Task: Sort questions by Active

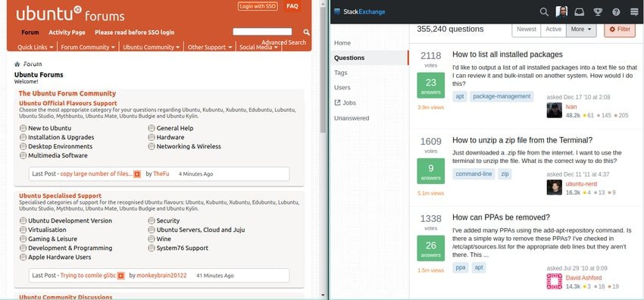Action: click(x=553, y=29)
